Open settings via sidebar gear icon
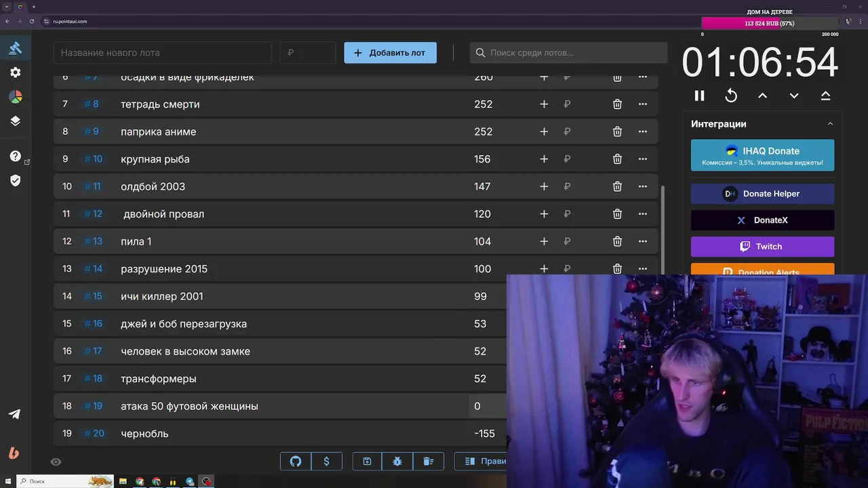Viewport: 868px width, 488px height. 15,73
